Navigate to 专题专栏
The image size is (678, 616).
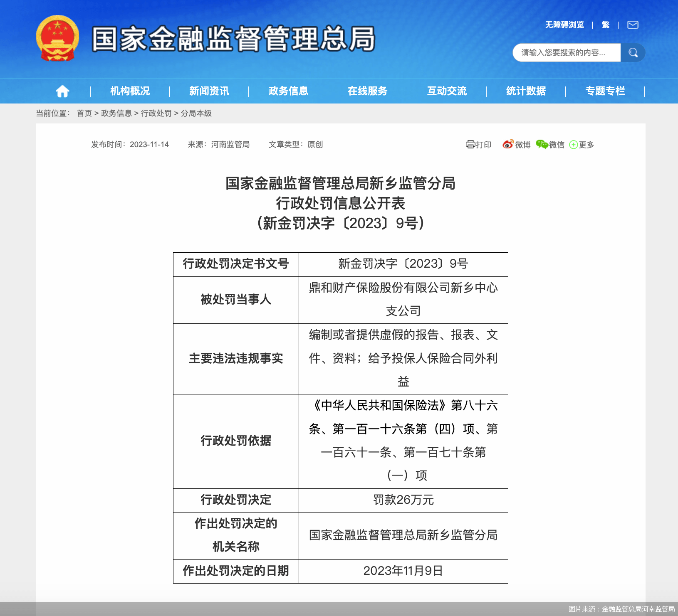(x=605, y=91)
